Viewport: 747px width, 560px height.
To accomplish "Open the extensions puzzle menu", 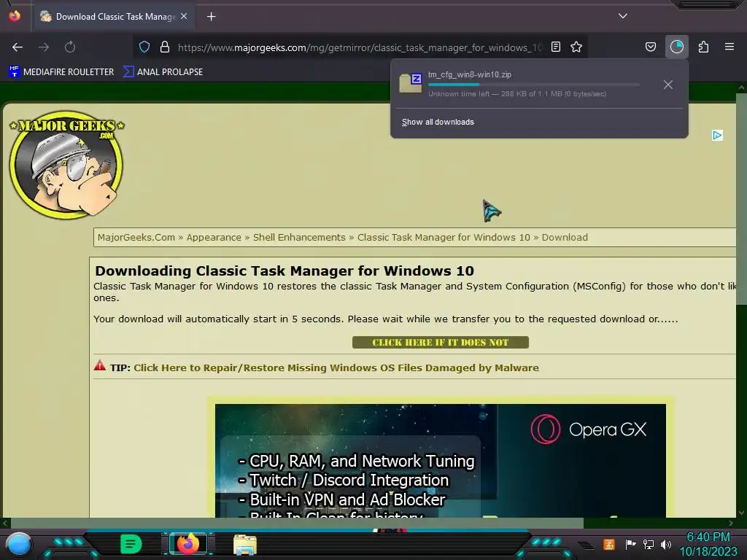I will [704, 47].
